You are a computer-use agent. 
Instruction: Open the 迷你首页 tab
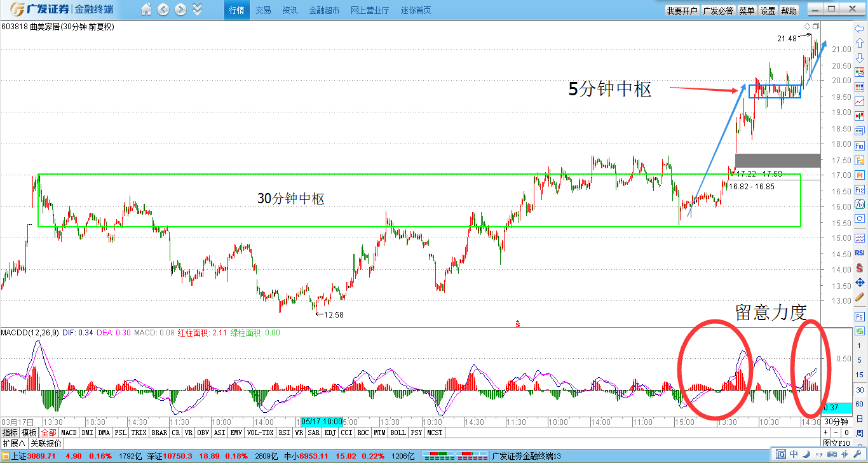tap(416, 10)
